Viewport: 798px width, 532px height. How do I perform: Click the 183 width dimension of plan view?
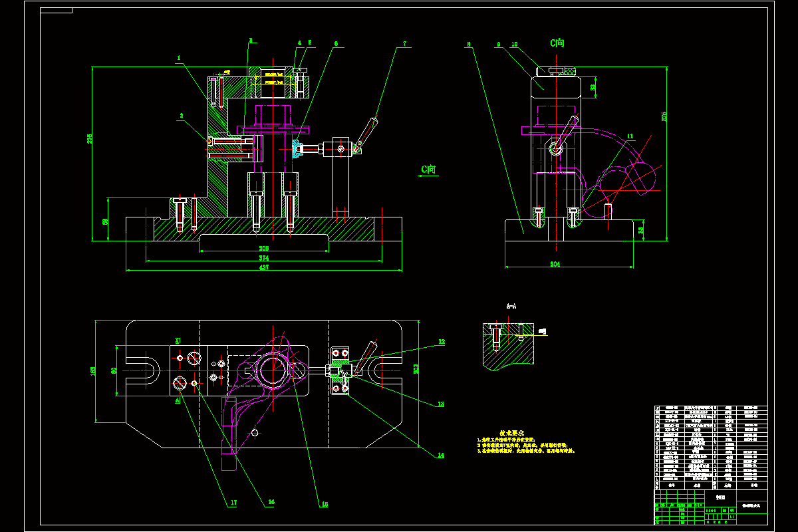pos(93,370)
